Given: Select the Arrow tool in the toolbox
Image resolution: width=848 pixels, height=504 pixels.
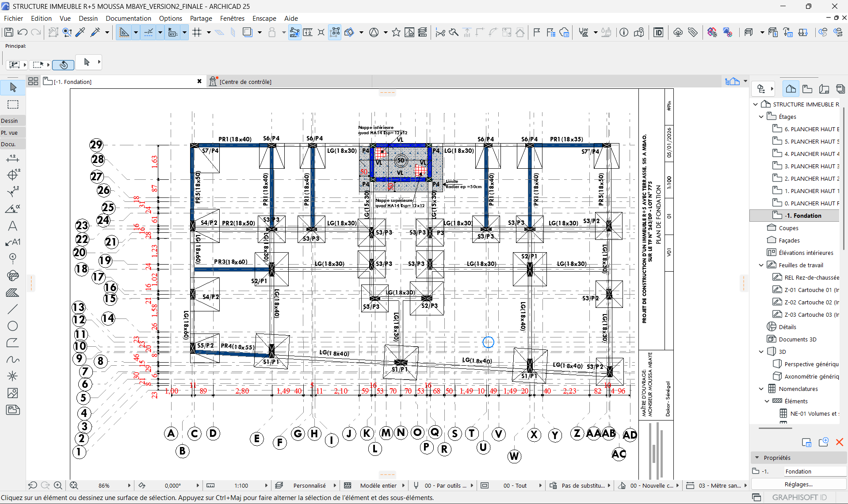Looking at the screenshot, I should [x=13, y=87].
